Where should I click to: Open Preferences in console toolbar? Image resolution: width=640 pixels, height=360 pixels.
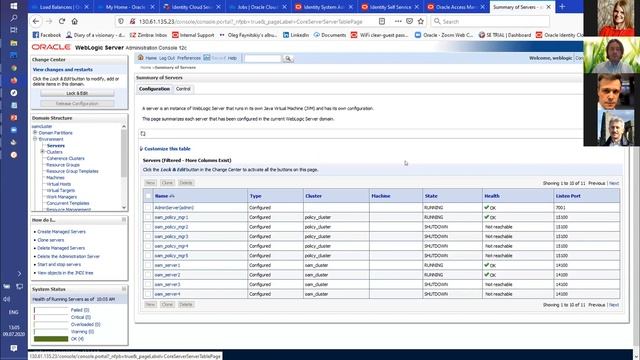pyautogui.click(x=189, y=58)
